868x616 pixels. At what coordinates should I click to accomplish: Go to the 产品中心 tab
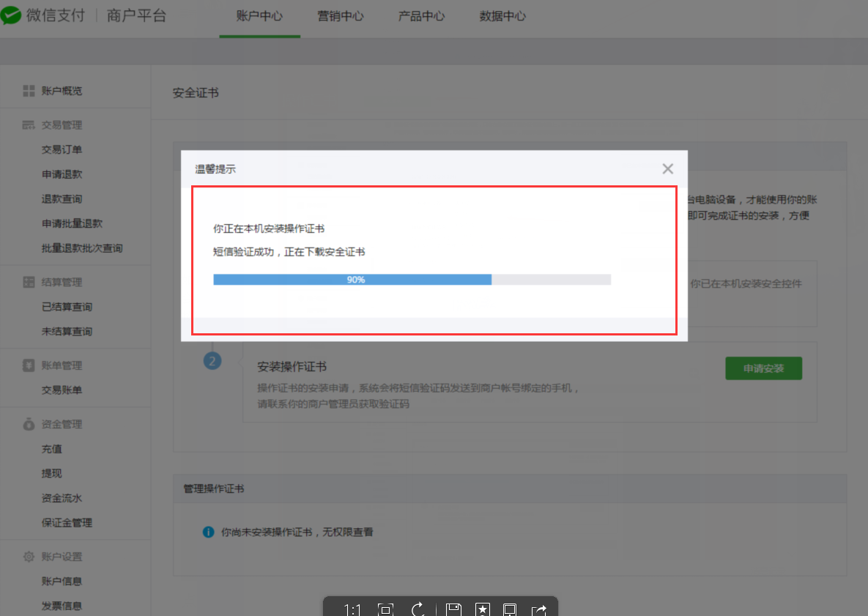coord(421,16)
